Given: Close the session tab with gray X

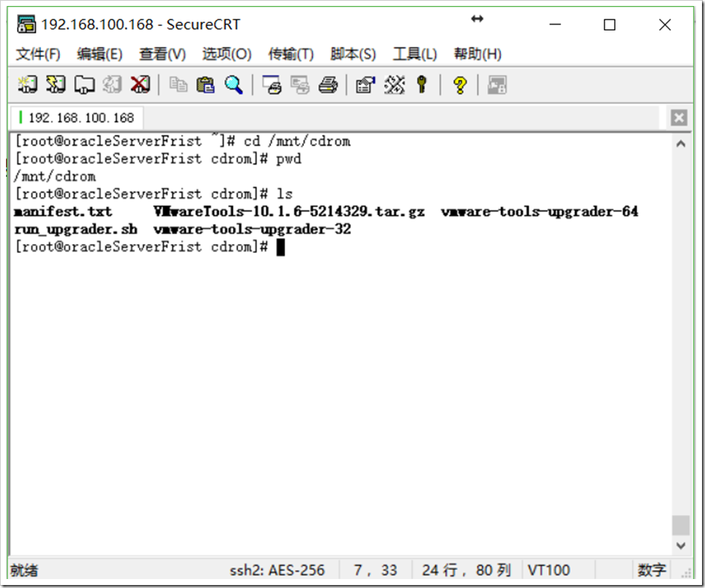Looking at the screenshot, I should 679,118.
